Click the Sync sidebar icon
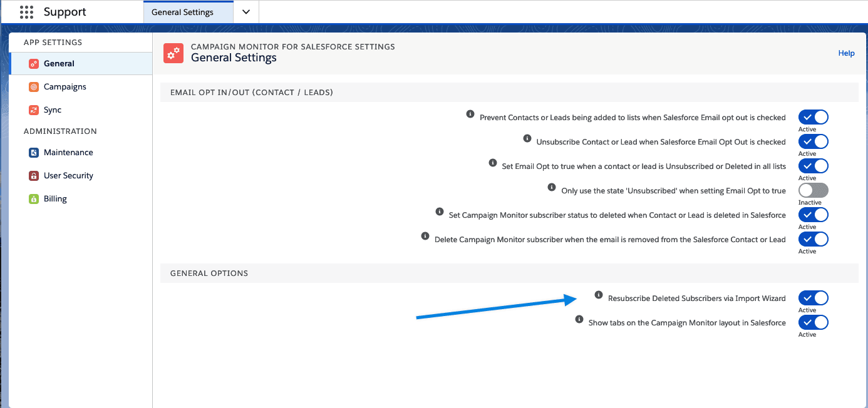The height and width of the screenshot is (408, 868). 34,110
